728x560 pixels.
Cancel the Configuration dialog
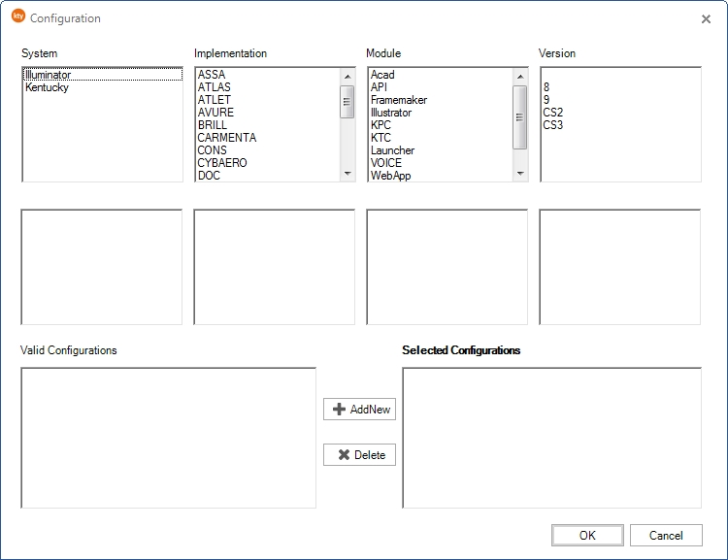point(665,535)
